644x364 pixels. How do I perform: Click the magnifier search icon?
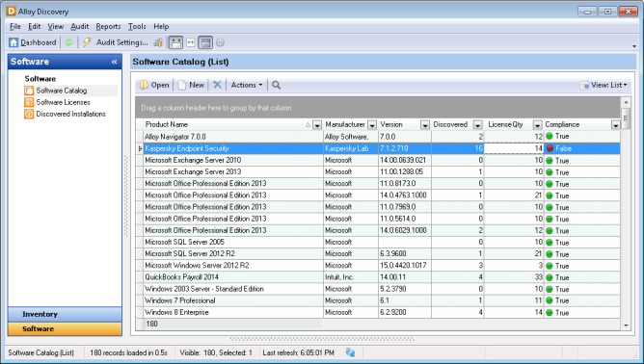[277, 85]
